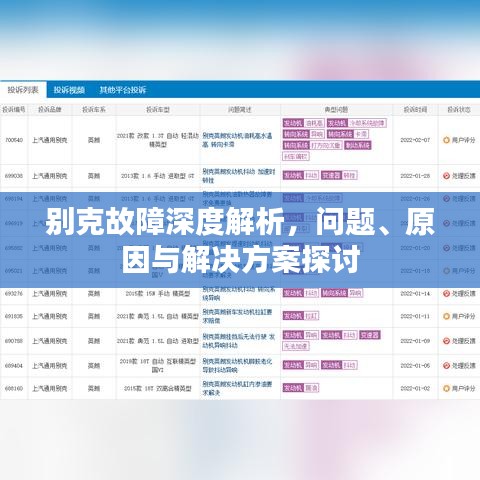Image resolution: width=480 pixels, height=480 pixels.
Task: Select date cell 2022-01-28
Action: (415, 176)
